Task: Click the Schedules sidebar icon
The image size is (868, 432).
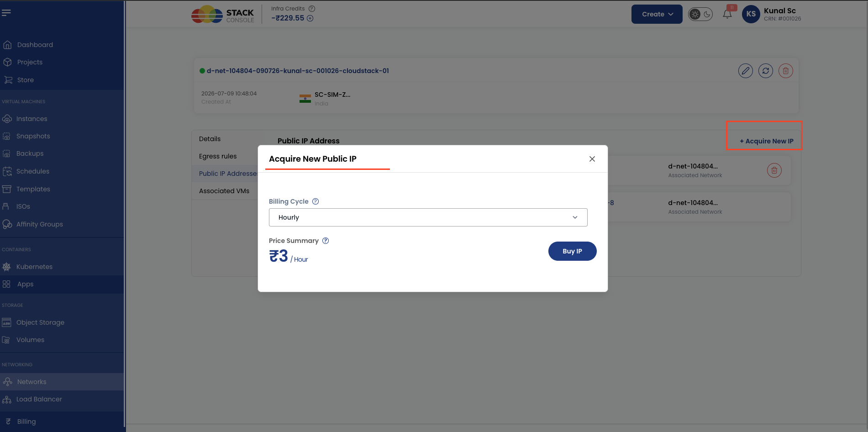Action: 7,171
